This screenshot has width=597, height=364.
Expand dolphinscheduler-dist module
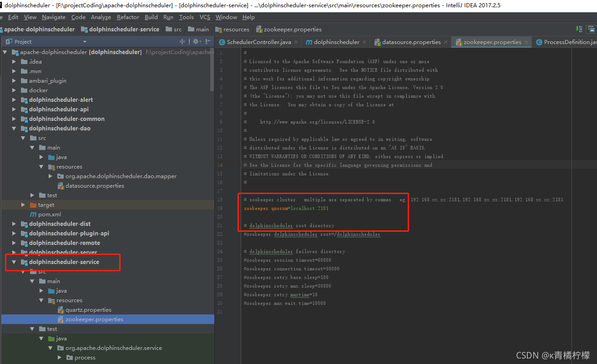coord(14,224)
